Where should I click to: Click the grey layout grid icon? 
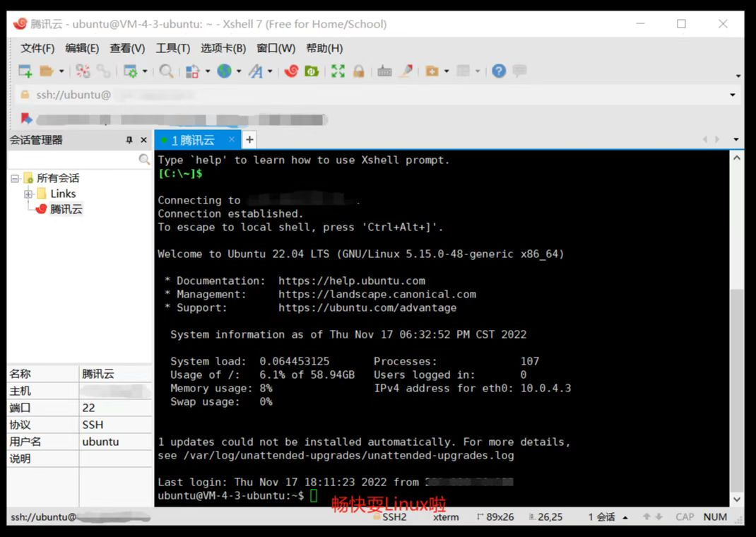[463, 71]
